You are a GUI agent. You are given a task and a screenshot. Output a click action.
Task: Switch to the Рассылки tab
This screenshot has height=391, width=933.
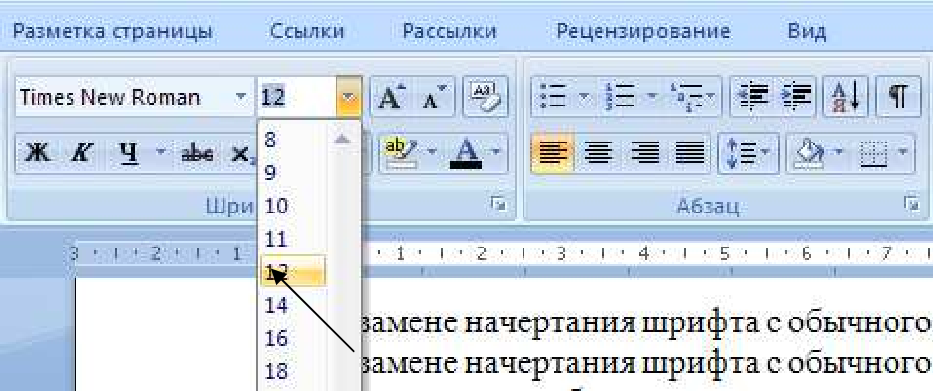(450, 31)
